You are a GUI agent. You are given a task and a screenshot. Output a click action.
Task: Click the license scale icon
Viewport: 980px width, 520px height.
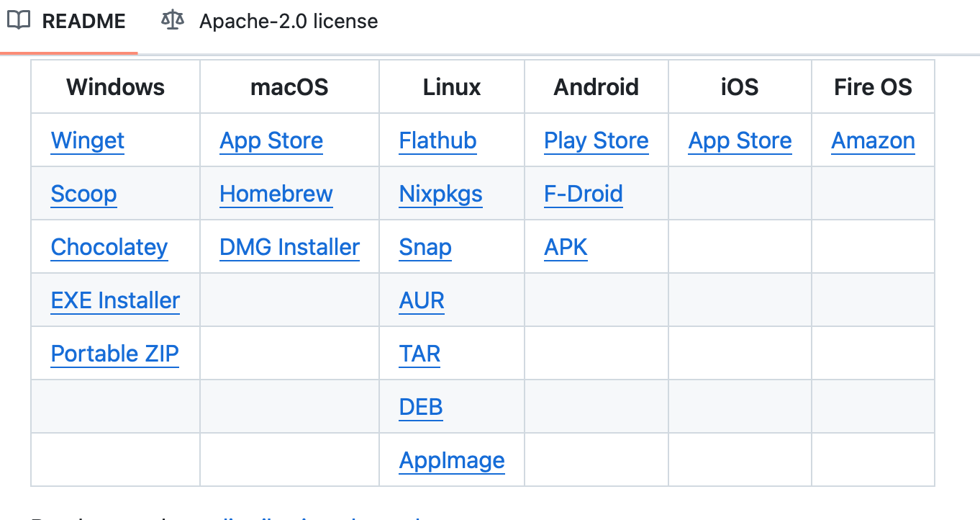[x=173, y=22]
